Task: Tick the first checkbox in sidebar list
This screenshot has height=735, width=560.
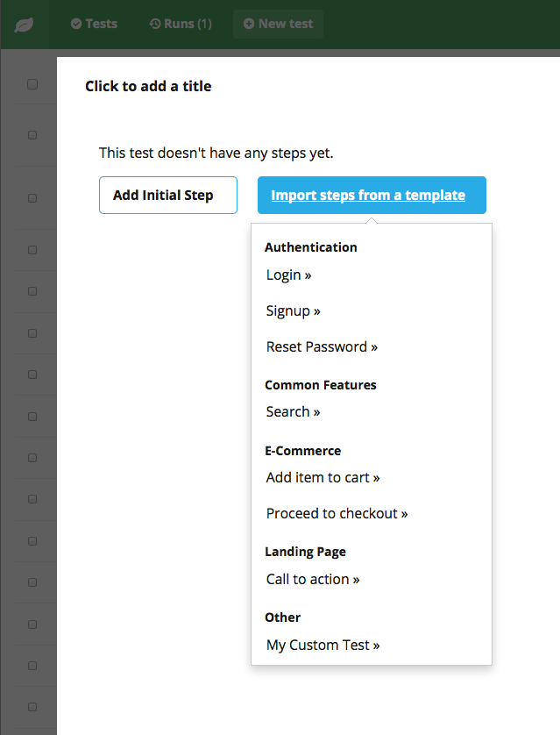Action: (32, 84)
